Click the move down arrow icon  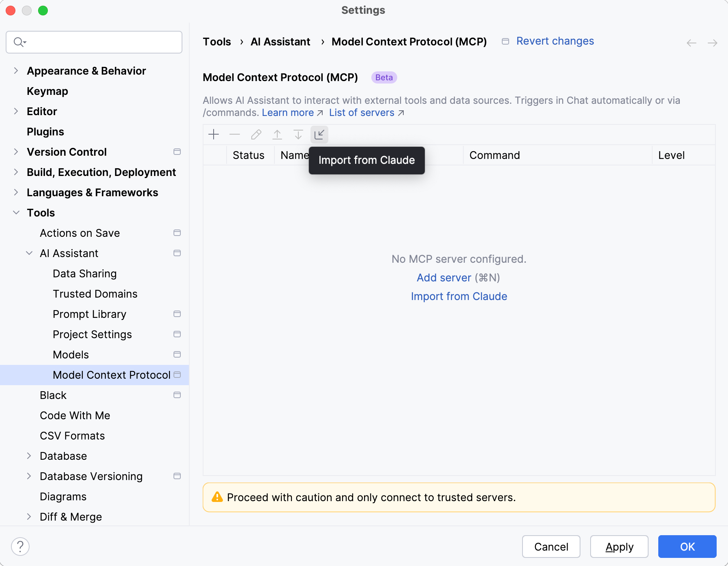pos(298,135)
